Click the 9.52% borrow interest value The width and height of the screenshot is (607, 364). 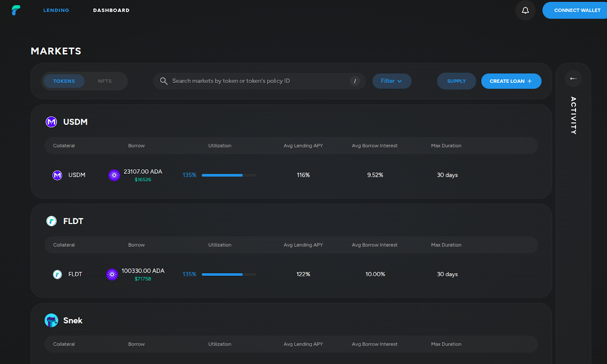click(x=375, y=175)
